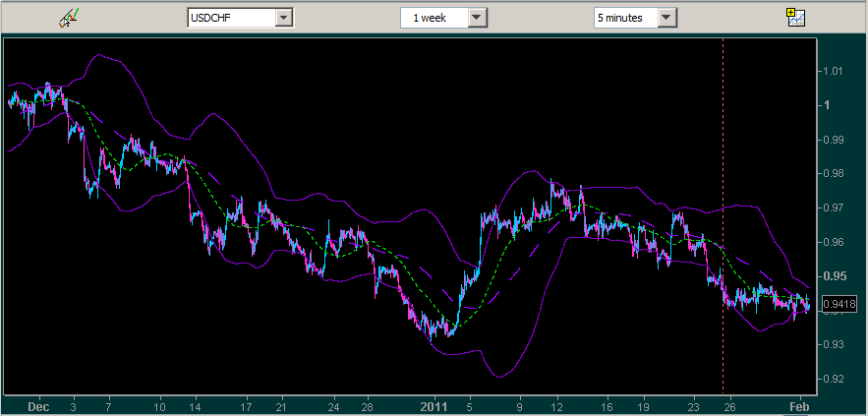Click the 0.97 level on the price axis
This screenshot has width=868, height=416.
coord(834,208)
